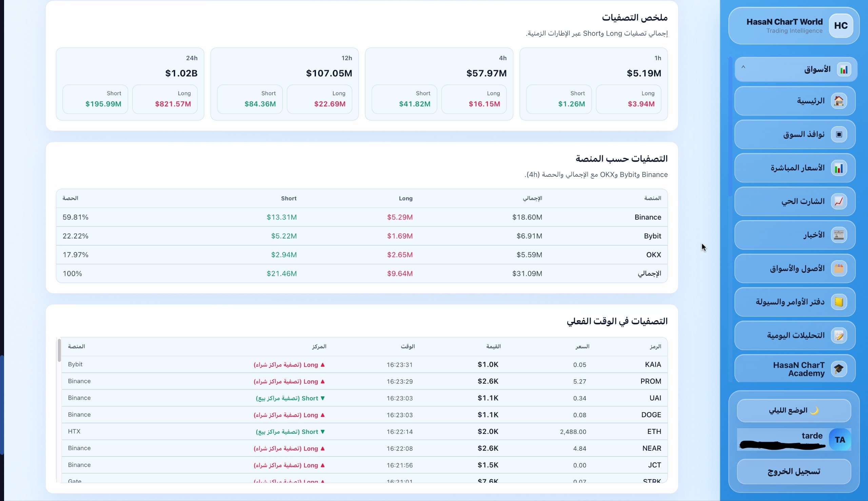This screenshot has width=868, height=501.
Task: Click the tarde user profile card
Action: point(794,439)
